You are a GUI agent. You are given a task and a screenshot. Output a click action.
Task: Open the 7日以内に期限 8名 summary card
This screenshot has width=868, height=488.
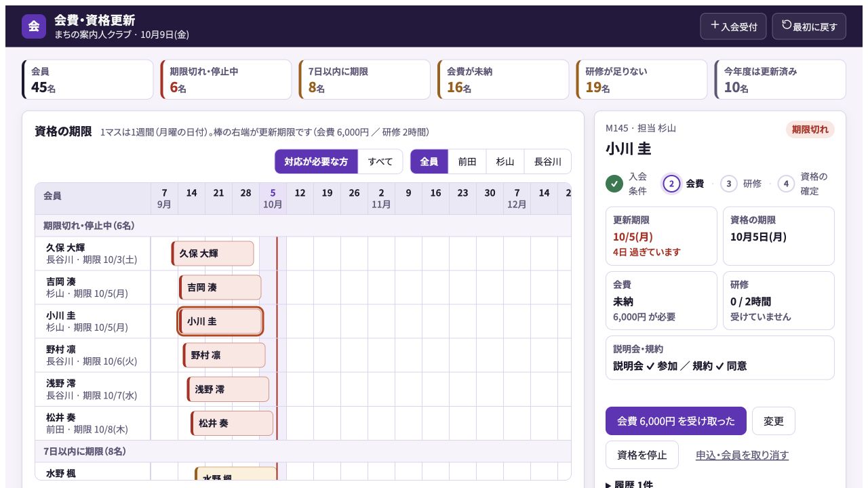(365, 79)
